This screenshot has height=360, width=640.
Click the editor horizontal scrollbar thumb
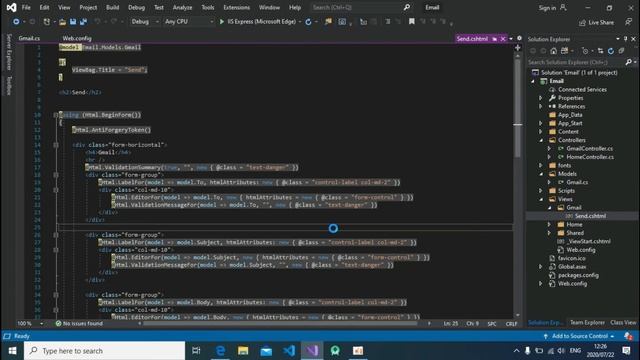click(x=280, y=324)
